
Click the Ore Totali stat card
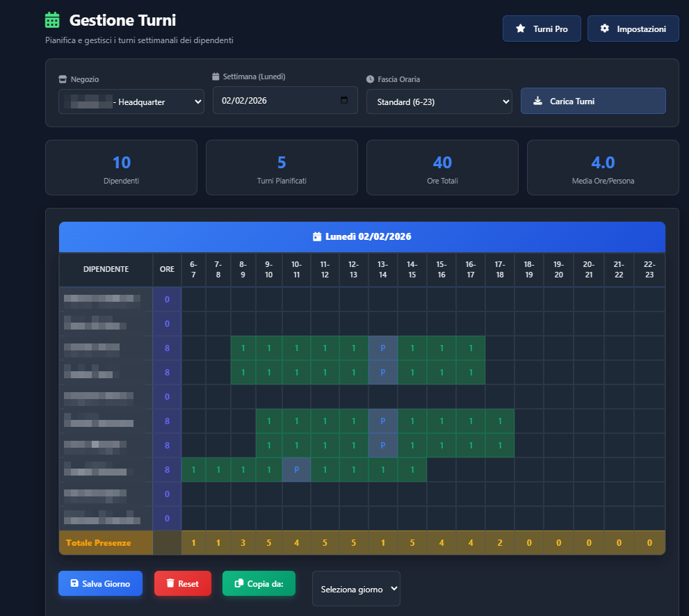click(442, 168)
